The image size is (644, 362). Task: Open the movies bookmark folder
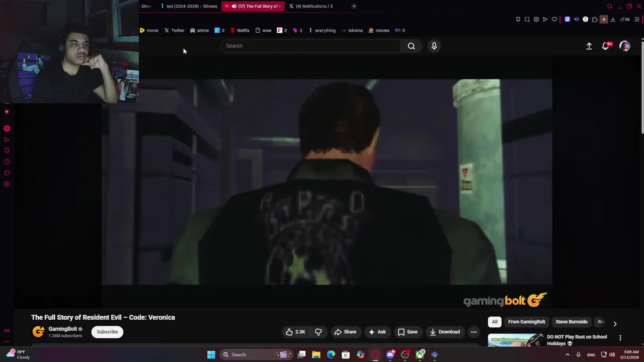(379, 30)
